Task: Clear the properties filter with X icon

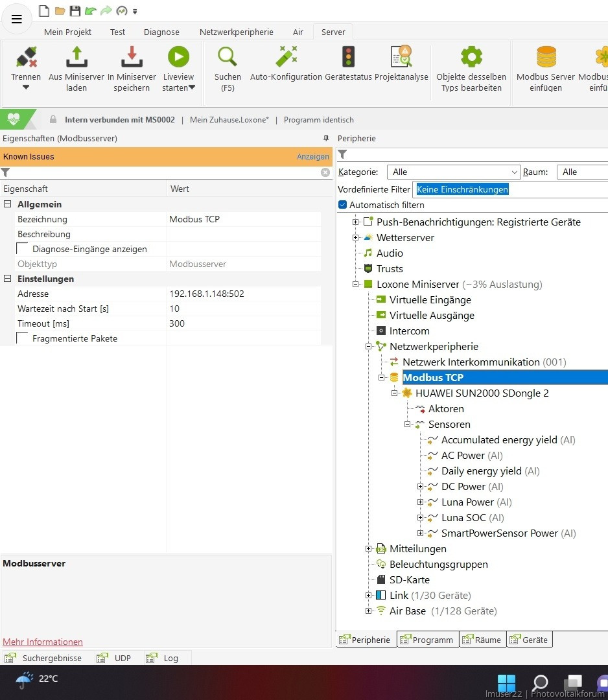Action: (325, 172)
